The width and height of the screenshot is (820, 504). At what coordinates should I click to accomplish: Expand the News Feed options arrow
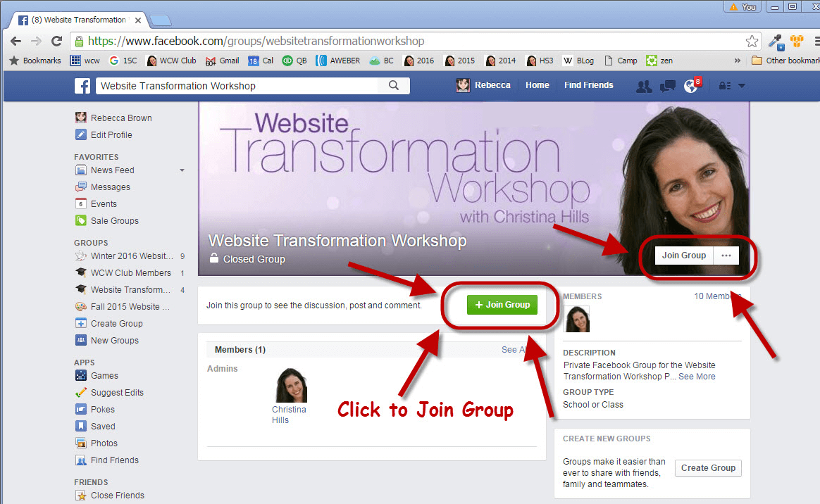(182, 170)
